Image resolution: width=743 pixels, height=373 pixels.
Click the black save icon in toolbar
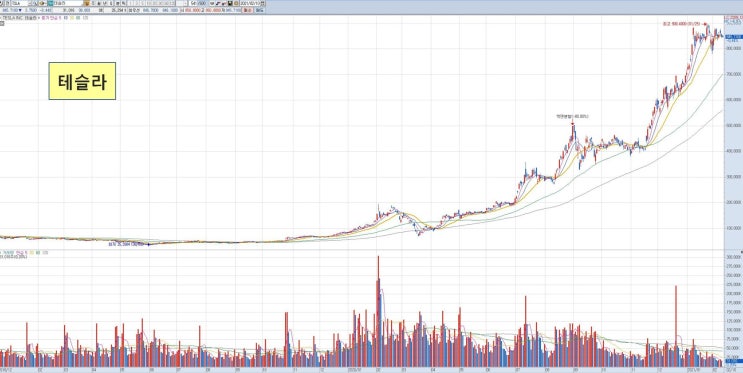pyautogui.click(x=229, y=3)
